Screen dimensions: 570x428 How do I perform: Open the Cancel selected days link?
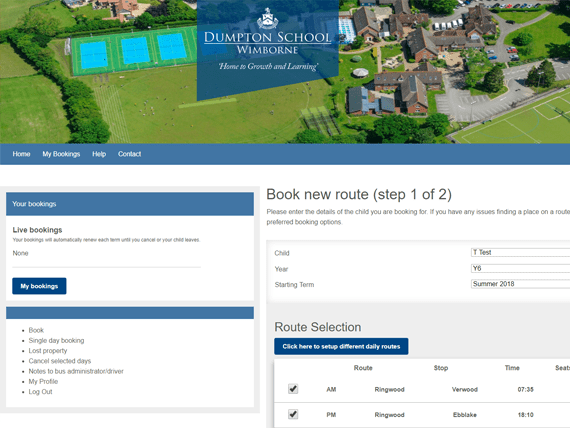pos(60,361)
